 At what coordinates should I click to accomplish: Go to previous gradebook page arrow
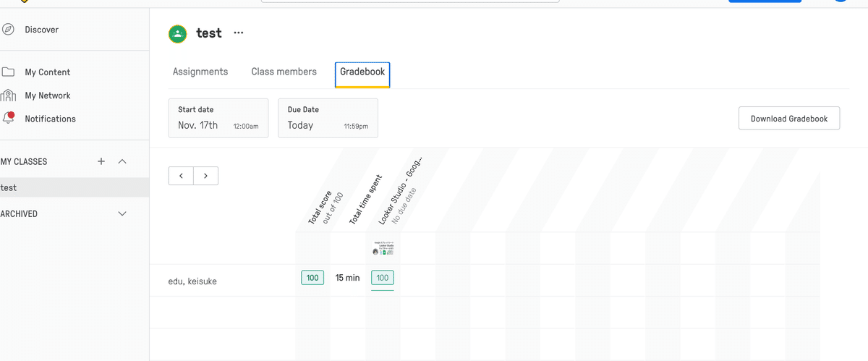tap(181, 176)
